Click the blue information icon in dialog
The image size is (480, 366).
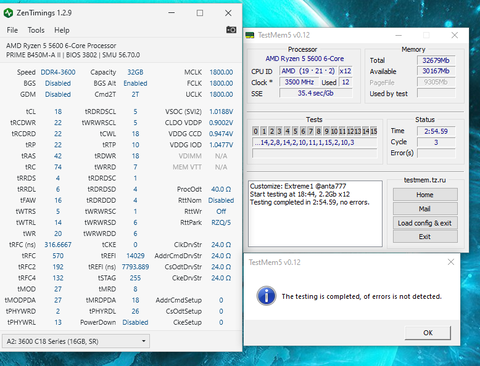(x=266, y=296)
